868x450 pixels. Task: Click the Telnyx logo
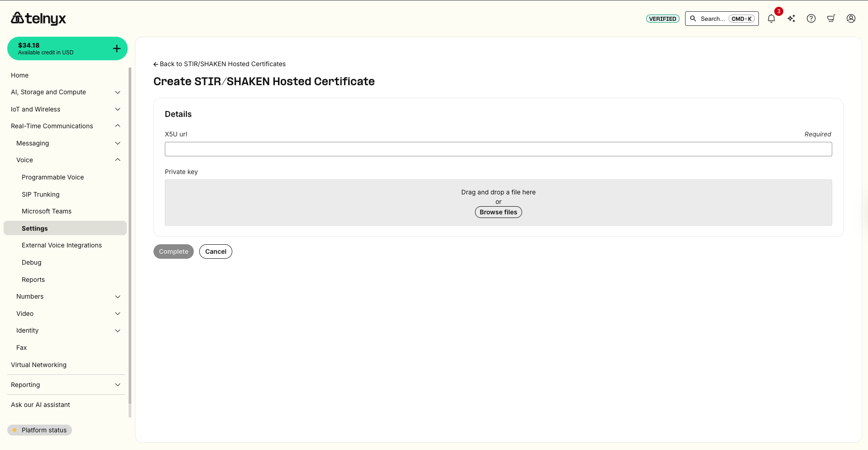coord(38,19)
